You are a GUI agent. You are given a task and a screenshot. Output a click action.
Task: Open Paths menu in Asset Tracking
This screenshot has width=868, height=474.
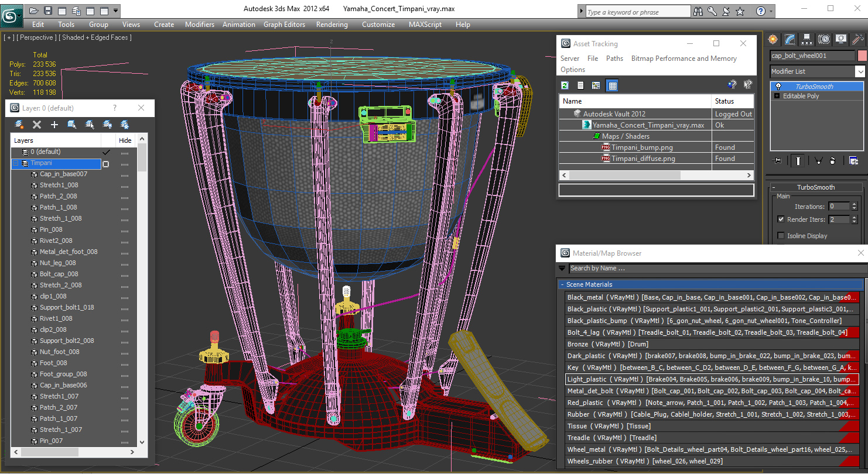(x=614, y=59)
